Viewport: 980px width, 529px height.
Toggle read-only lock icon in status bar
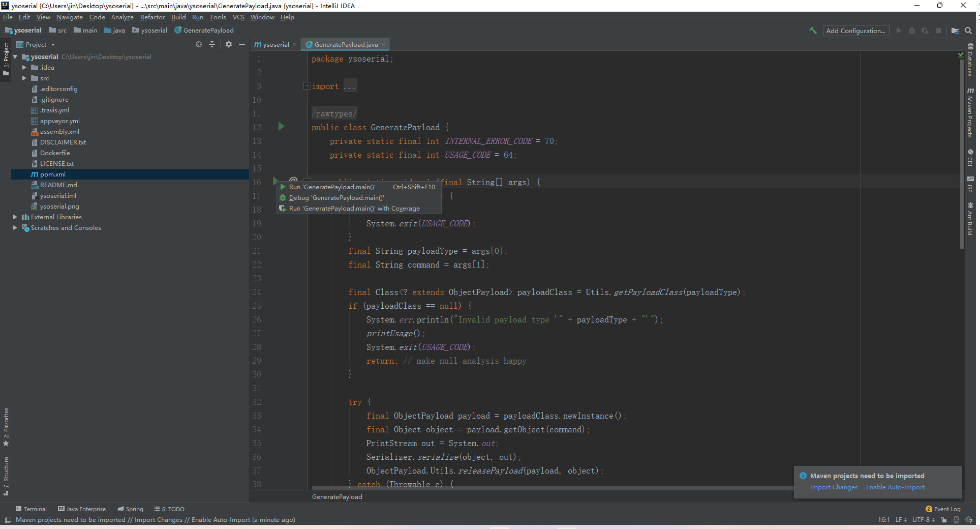tap(944, 520)
